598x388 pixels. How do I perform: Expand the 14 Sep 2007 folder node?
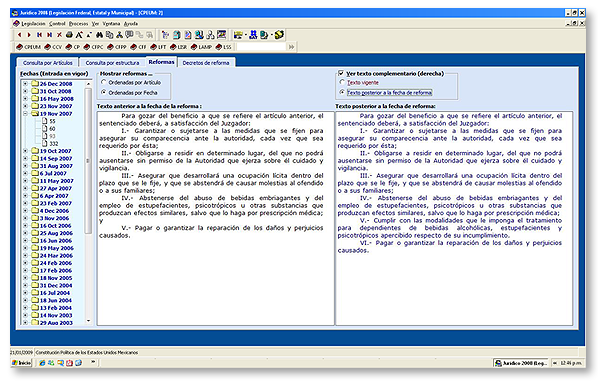[x=25, y=158]
